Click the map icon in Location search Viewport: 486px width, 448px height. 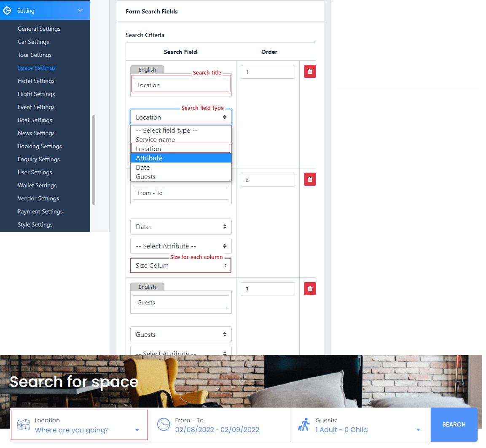point(23,424)
